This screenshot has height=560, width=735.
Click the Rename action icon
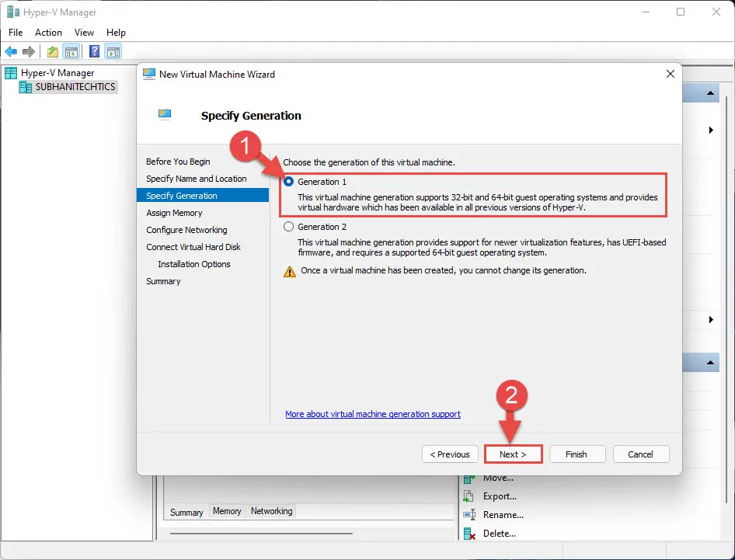point(469,514)
